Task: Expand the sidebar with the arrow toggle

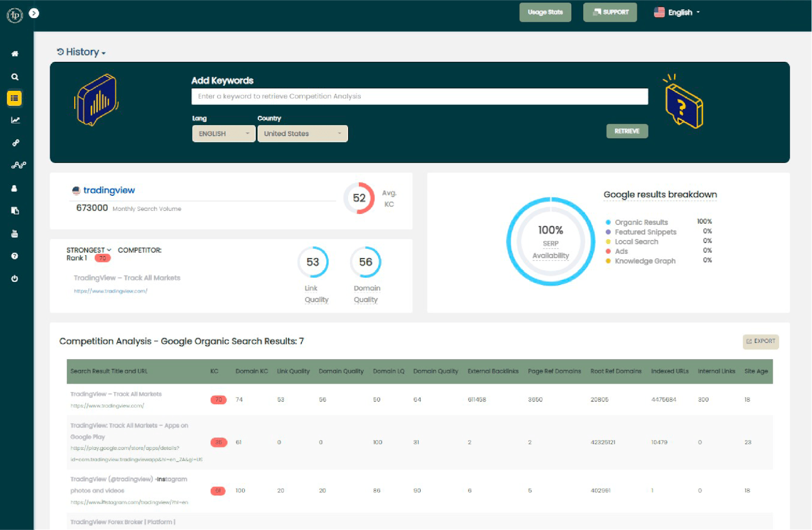Action: tap(34, 13)
